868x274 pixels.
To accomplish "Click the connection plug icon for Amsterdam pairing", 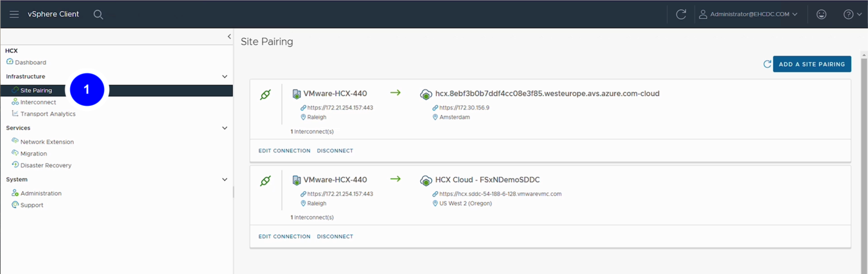I will (x=265, y=95).
